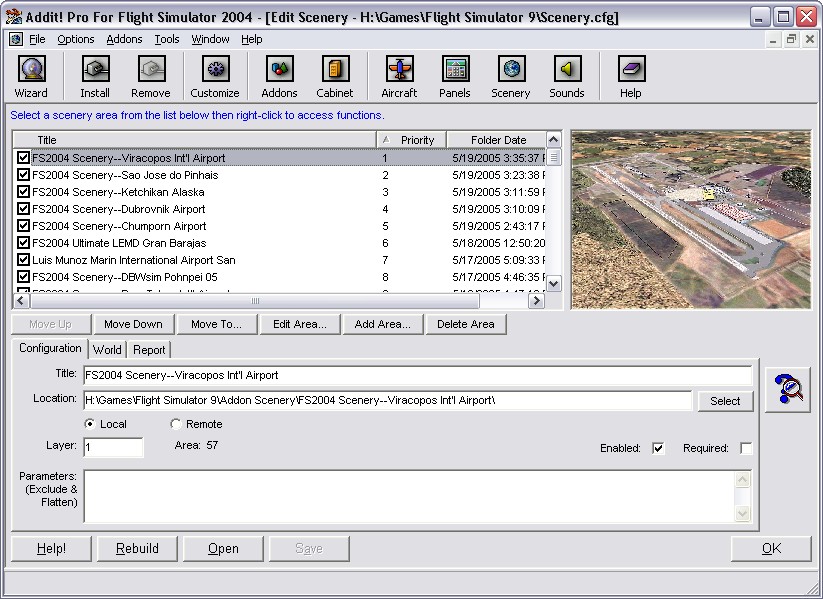Click the magnifier question-mark search icon

coord(788,389)
